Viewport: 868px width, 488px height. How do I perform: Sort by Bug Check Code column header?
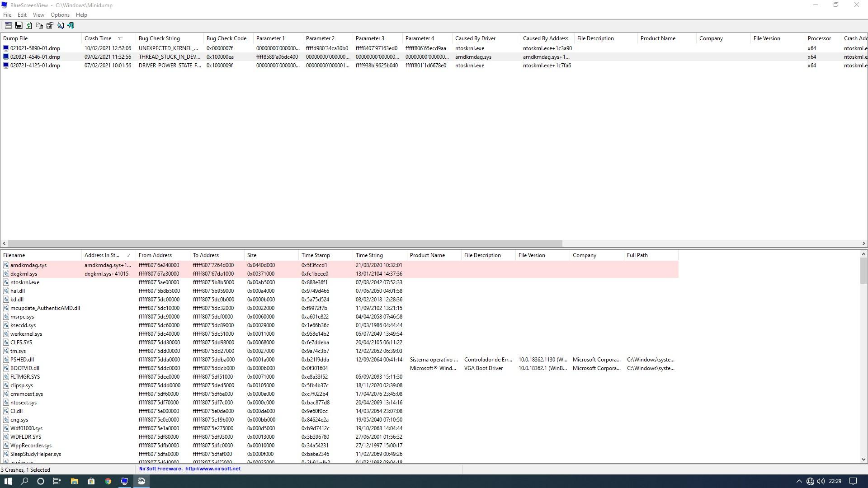[228, 38]
